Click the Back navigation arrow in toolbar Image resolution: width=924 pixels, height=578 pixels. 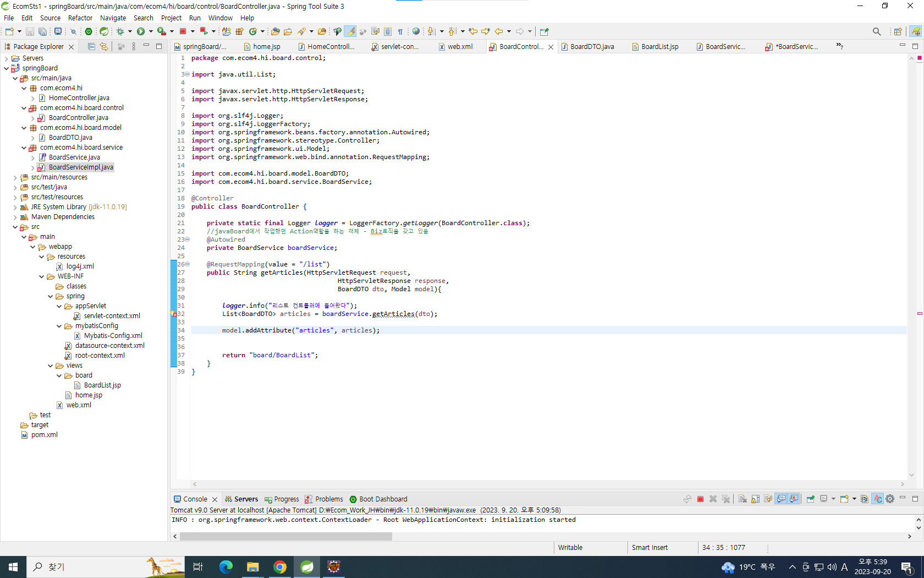coord(499,31)
